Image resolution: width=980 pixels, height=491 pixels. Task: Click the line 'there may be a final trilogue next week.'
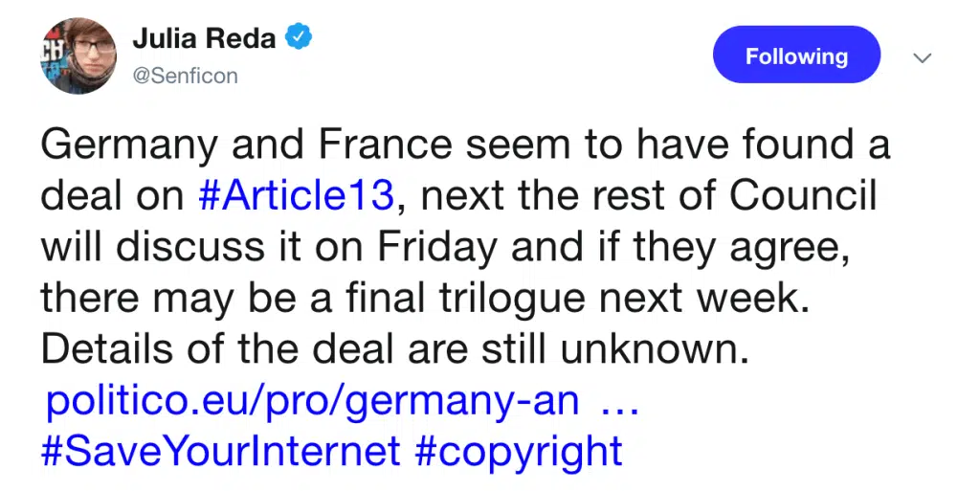425,299
